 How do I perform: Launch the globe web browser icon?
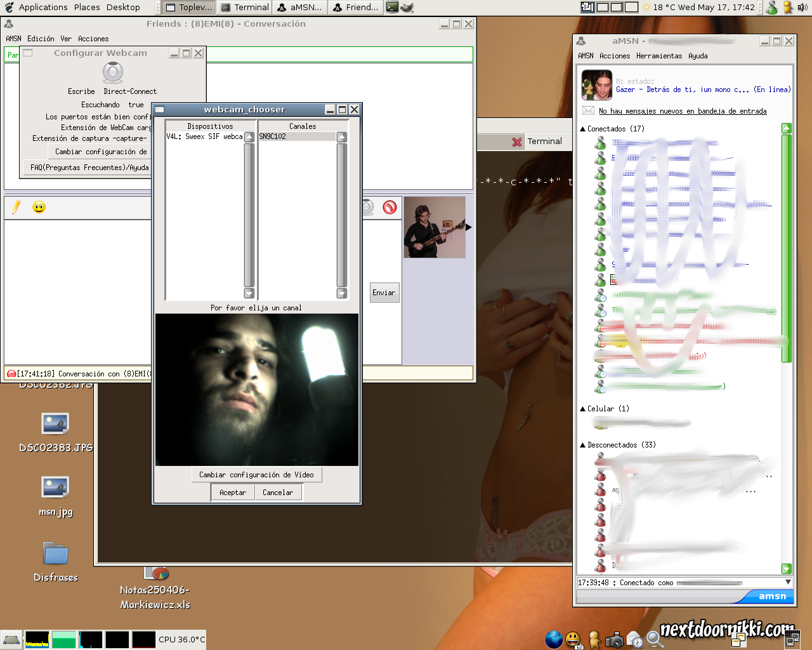coord(554,639)
